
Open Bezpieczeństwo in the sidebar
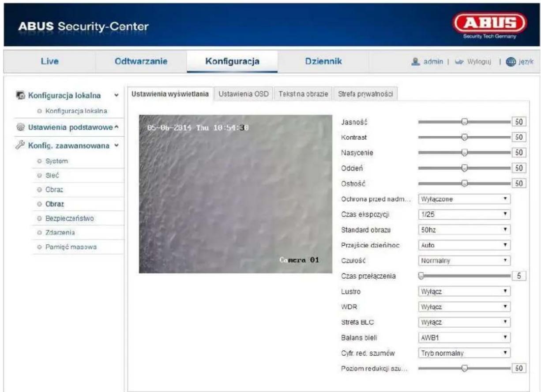[70, 218]
